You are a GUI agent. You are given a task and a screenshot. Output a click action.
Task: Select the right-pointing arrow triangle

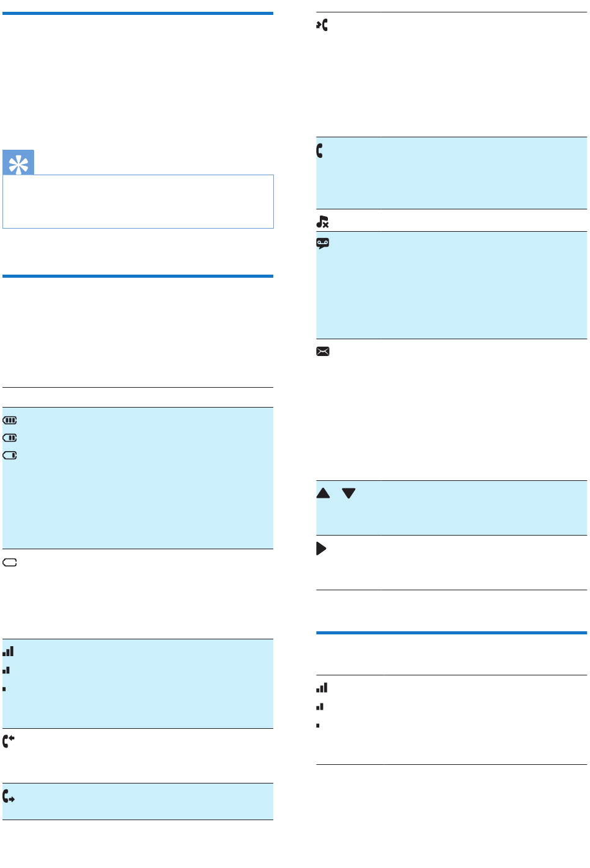(x=322, y=549)
